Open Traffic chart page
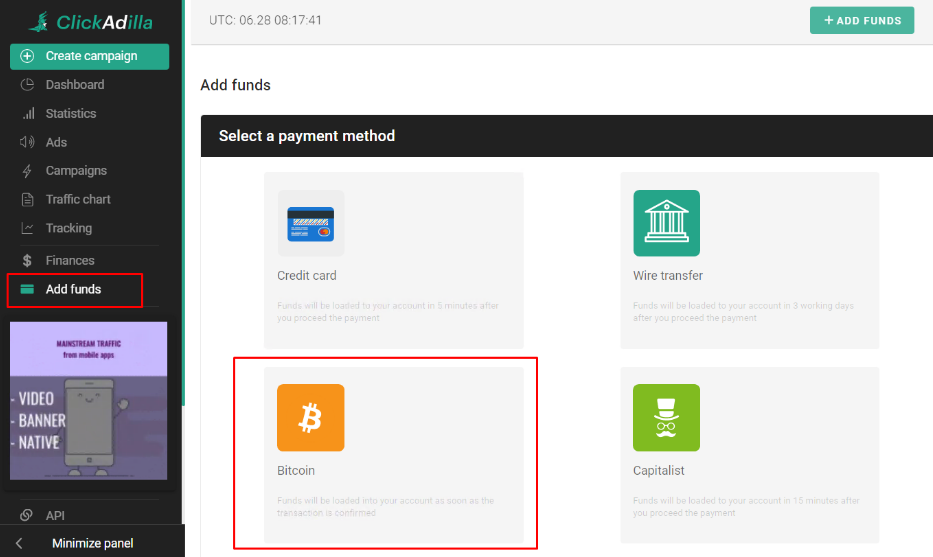This screenshot has width=933, height=557. [x=78, y=199]
